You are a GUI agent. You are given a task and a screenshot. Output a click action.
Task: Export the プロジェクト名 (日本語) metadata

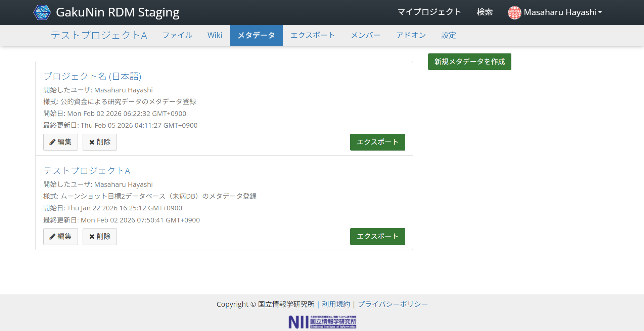pyautogui.click(x=377, y=142)
